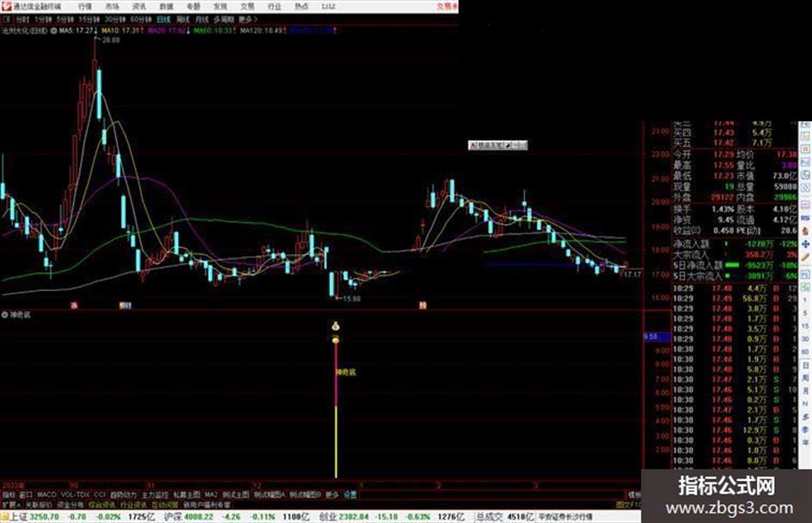Choose 30-minute period in right sidebar
The width and height of the screenshot is (812, 523).
pyautogui.click(x=805, y=339)
